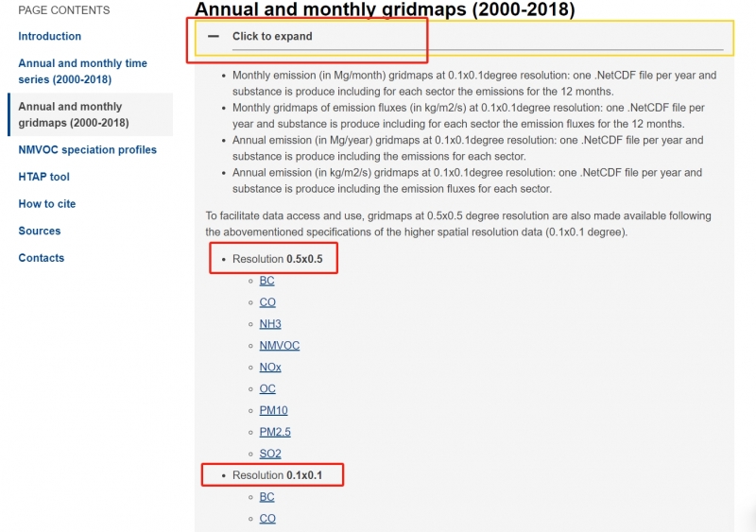
Task: Select the OC gridmap link
Action: tap(267, 388)
